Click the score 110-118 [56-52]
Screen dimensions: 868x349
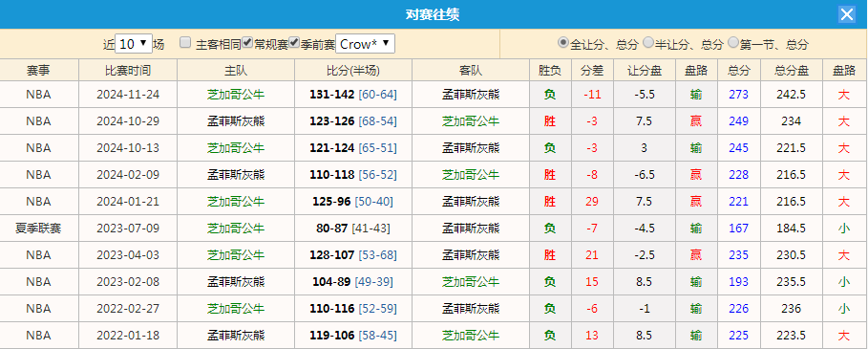[x=353, y=175]
